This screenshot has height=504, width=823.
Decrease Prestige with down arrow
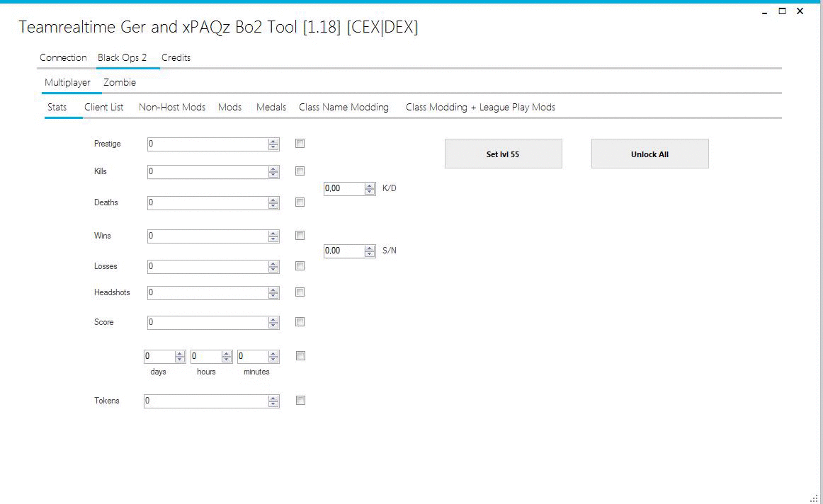[273, 147]
